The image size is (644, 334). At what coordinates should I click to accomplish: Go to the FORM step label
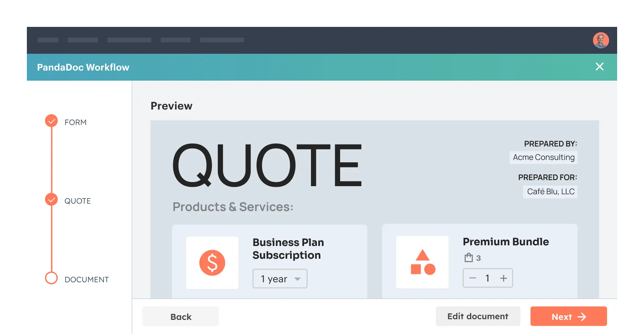pyautogui.click(x=76, y=122)
